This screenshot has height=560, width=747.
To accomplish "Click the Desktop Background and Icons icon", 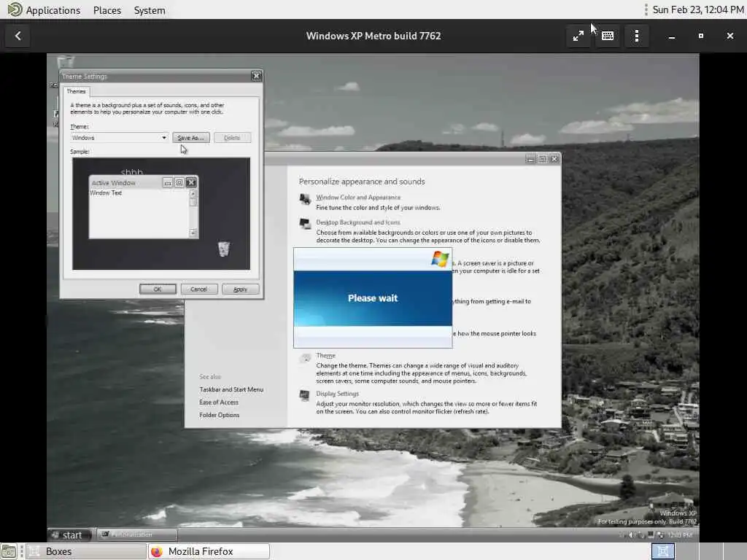I will tap(305, 223).
